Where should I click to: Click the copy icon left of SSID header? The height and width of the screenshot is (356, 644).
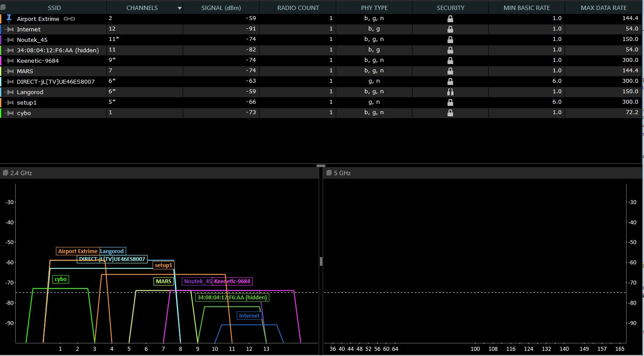pos(3,7)
